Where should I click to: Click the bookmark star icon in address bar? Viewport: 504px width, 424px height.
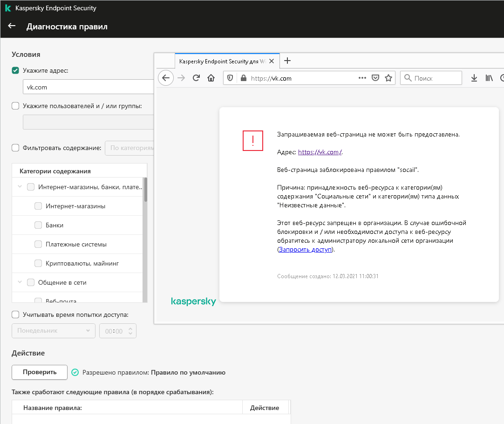(x=388, y=78)
